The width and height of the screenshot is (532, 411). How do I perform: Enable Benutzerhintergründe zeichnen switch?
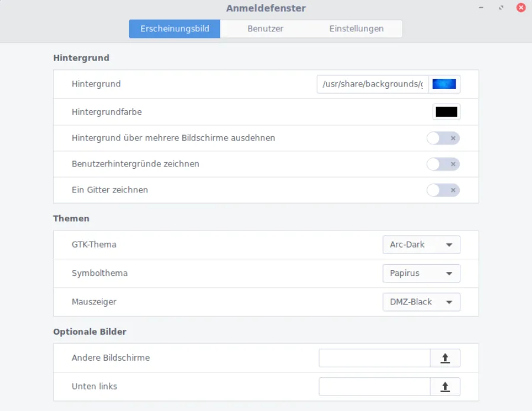(x=443, y=164)
